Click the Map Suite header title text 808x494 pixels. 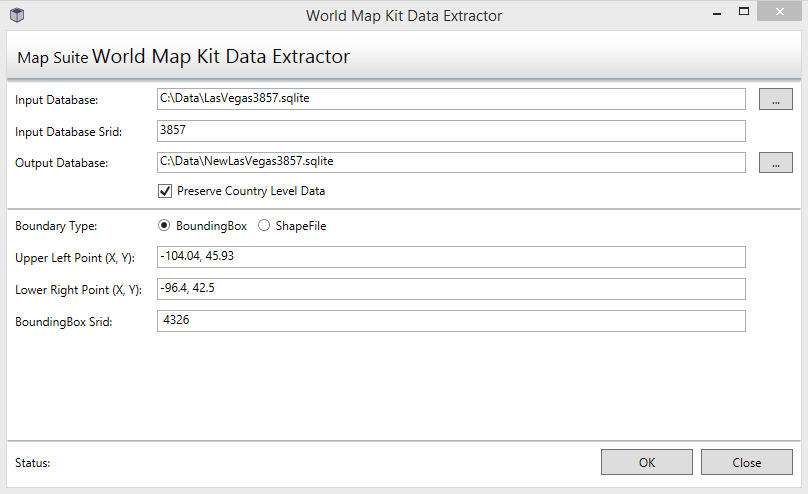183,57
